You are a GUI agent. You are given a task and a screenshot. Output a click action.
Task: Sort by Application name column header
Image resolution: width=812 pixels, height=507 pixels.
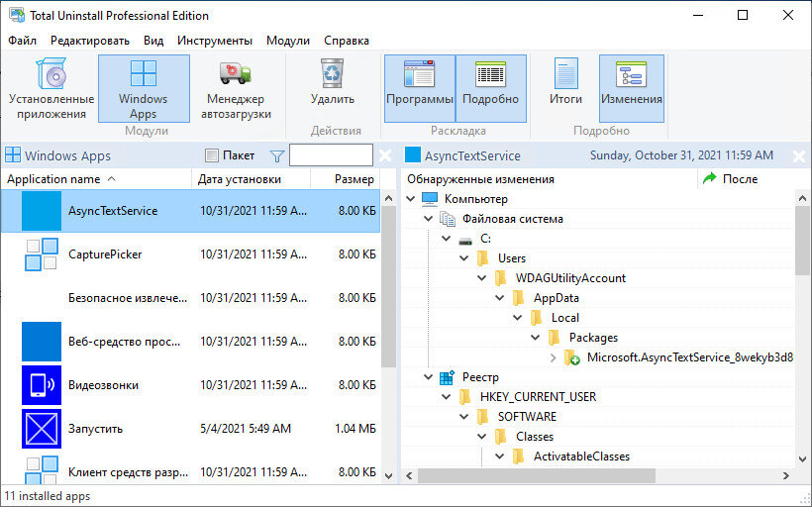click(96, 179)
